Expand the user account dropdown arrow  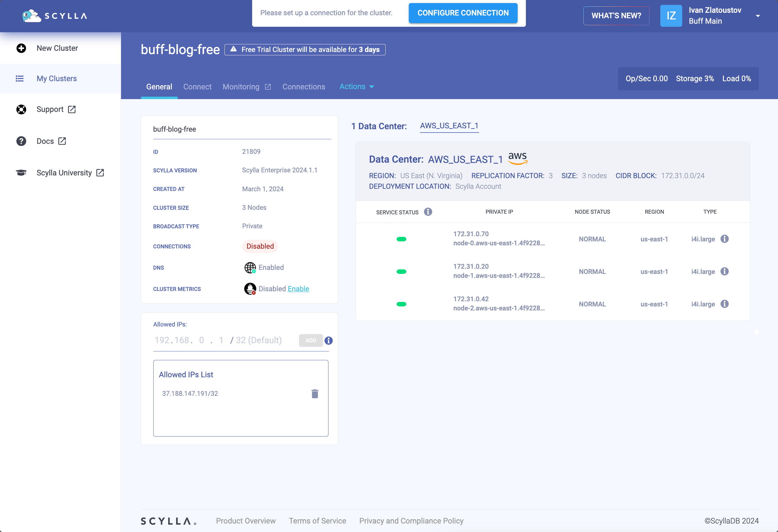[758, 16]
